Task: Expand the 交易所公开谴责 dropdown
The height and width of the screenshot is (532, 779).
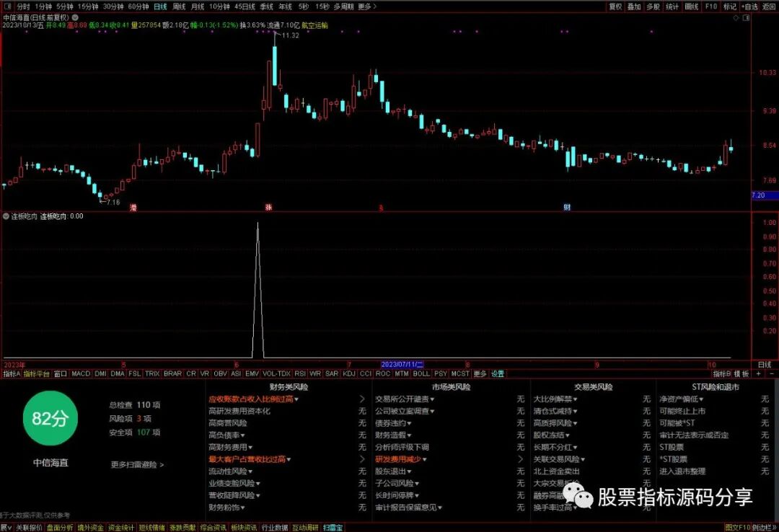Action: 405,399
